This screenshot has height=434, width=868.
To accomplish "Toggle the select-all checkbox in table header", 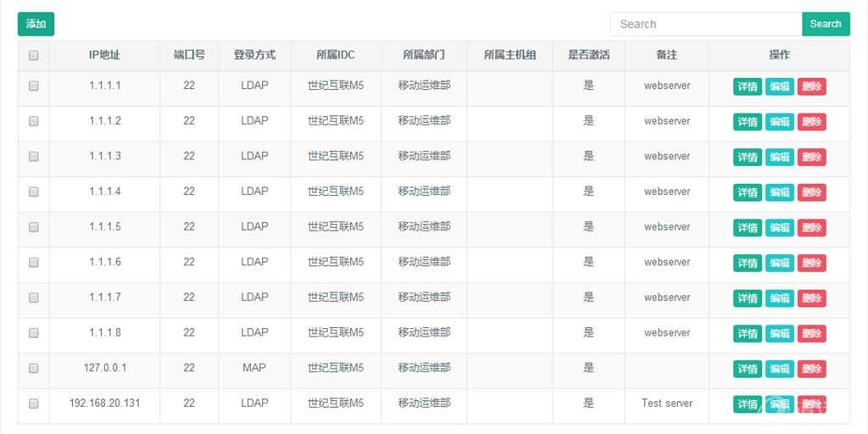I will click(34, 55).
